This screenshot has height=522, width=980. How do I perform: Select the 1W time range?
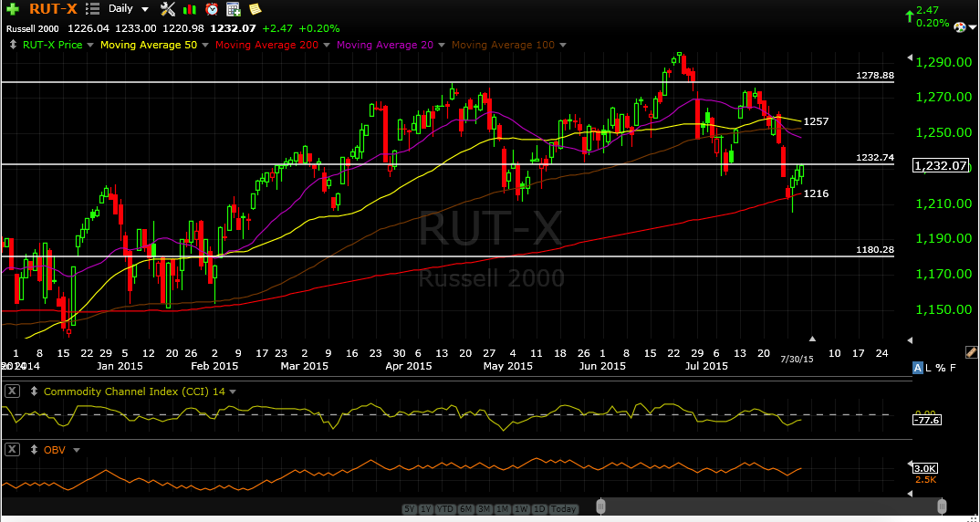point(521,509)
